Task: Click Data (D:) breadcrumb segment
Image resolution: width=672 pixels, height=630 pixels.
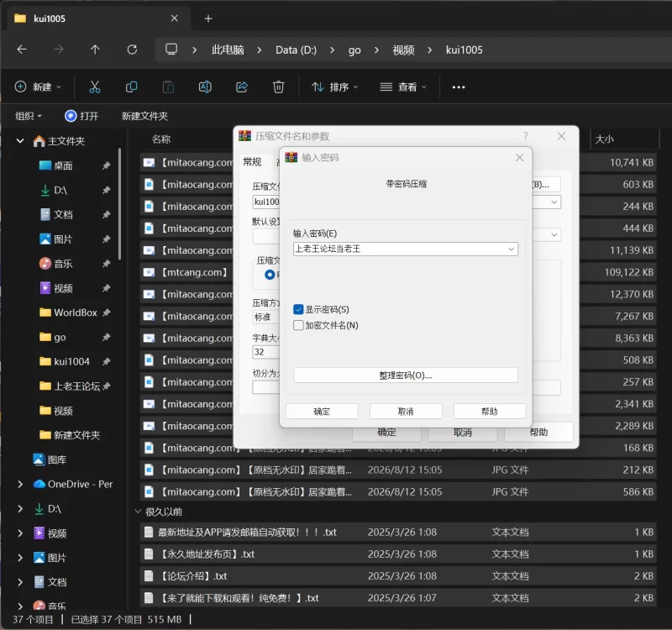Action: tap(296, 50)
